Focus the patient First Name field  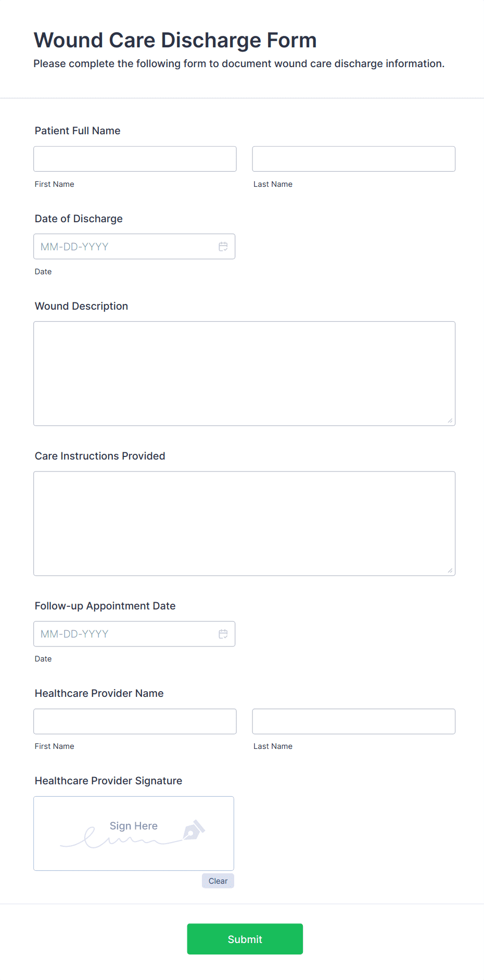[x=135, y=159]
